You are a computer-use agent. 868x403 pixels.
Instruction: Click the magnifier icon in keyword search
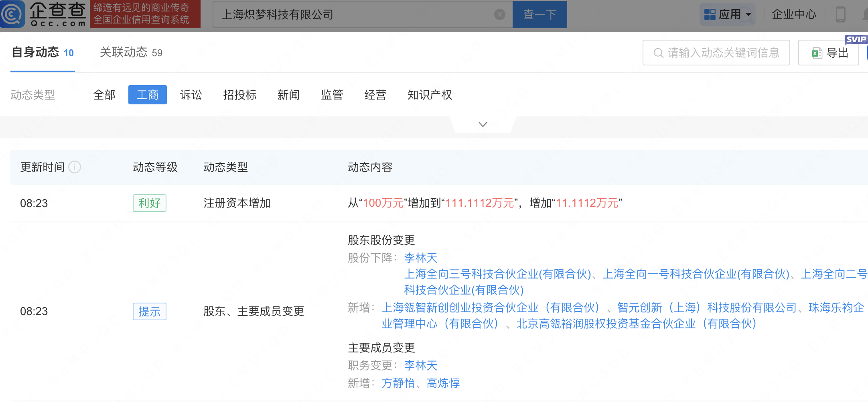658,53
